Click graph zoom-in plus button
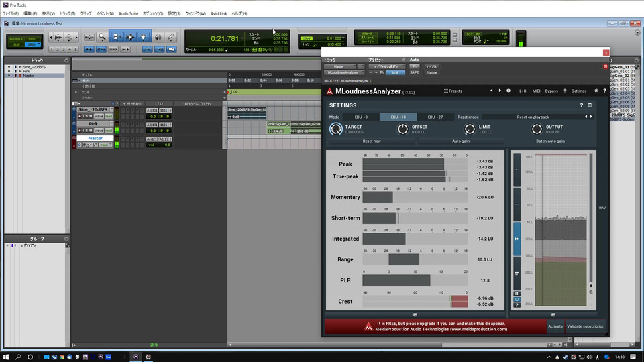This screenshot has height=362, width=644. pyautogui.click(x=517, y=170)
